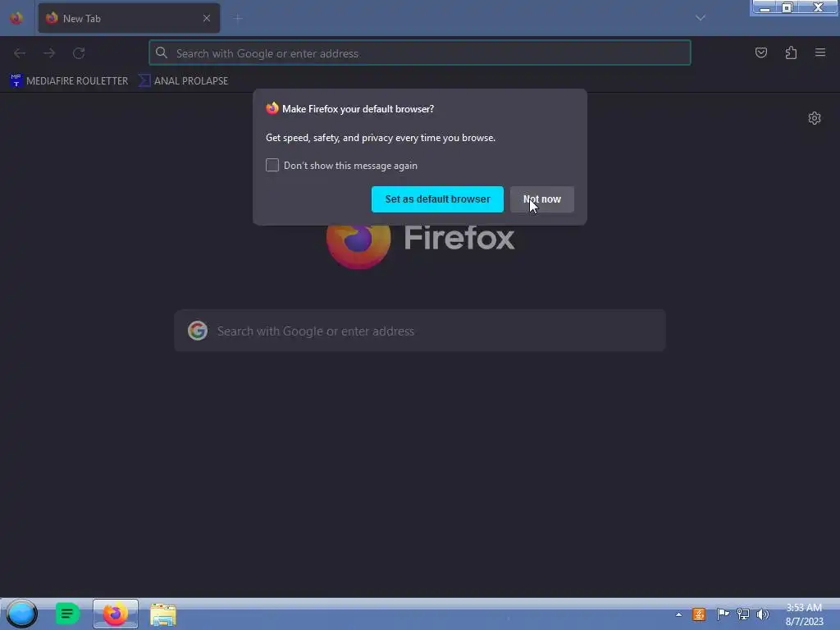
Task: Open the Start orb menu
Action: click(21, 614)
